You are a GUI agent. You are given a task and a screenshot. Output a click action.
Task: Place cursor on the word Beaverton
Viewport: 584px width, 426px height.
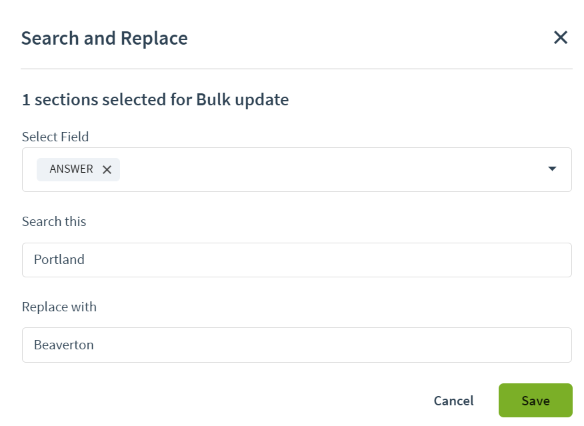pos(64,345)
